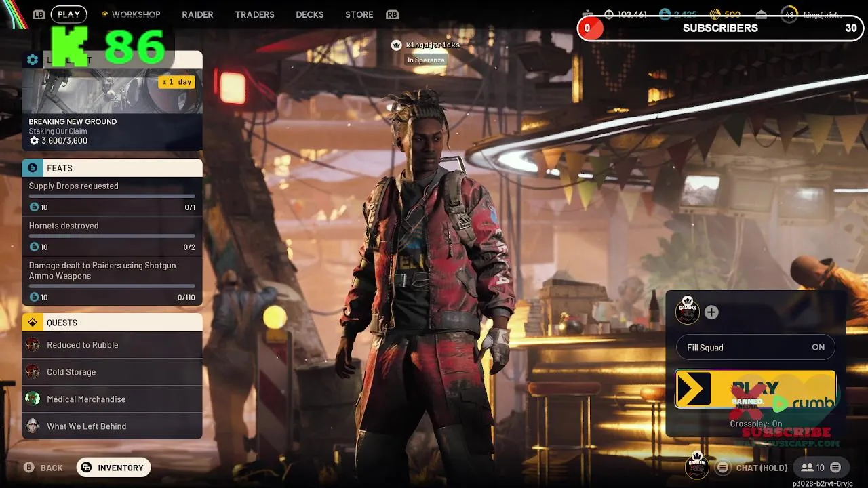Click the 1 day timer badge
This screenshot has height=488, width=868.
(177, 82)
